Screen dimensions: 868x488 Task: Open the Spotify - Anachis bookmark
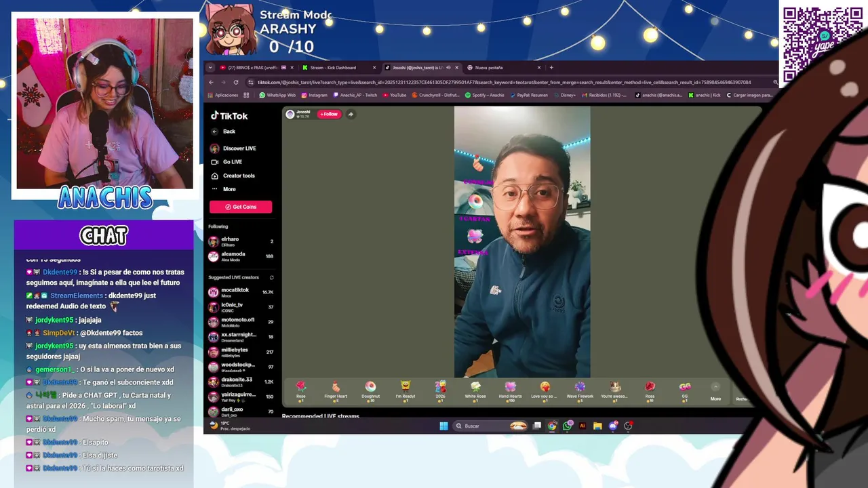[x=484, y=95]
